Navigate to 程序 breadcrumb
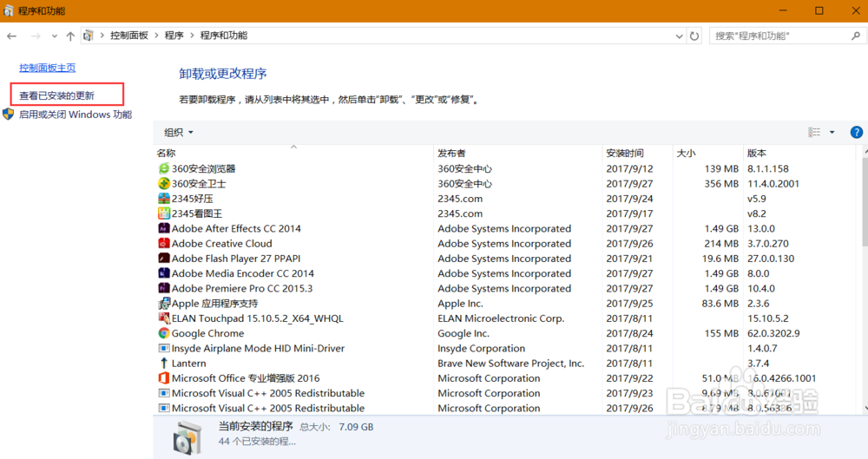Screen dimensions: 868x459 pyautogui.click(x=174, y=36)
